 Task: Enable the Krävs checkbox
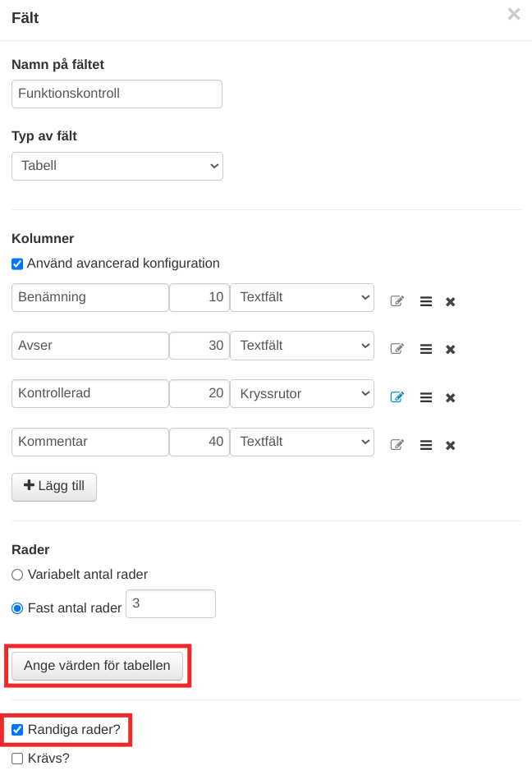click(17, 759)
